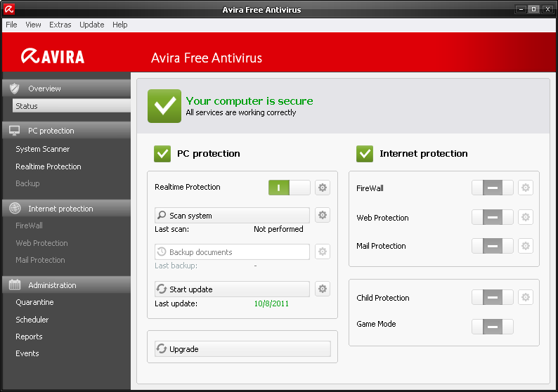Click the PC protection monitor icon in sidebar

pos(15,131)
